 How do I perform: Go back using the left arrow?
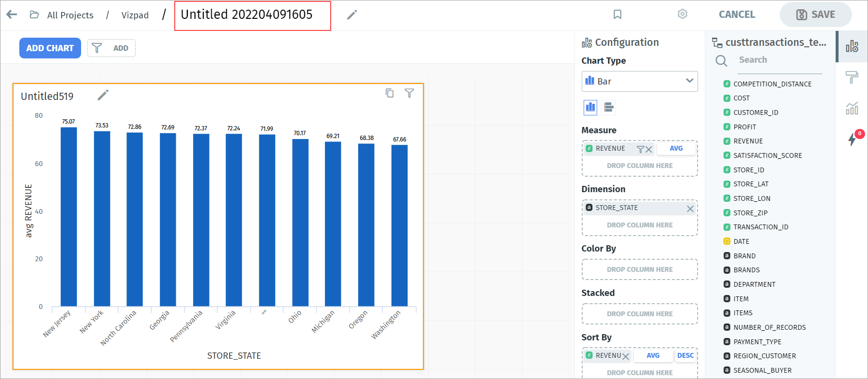(12, 14)
